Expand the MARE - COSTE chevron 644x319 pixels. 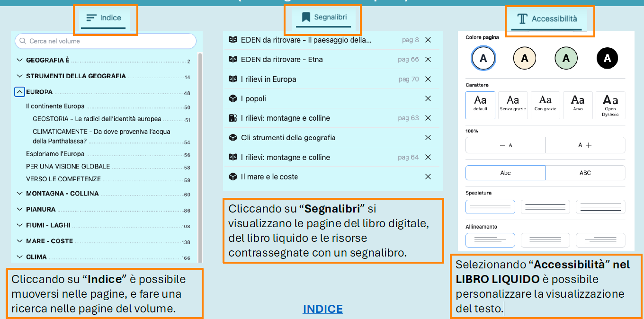click(x=19, y=241)
